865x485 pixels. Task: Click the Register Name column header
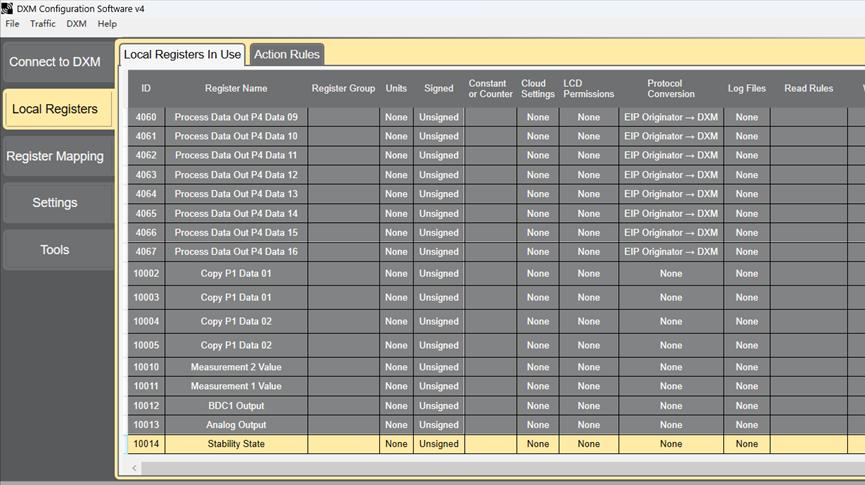click(x=236, y=89)
